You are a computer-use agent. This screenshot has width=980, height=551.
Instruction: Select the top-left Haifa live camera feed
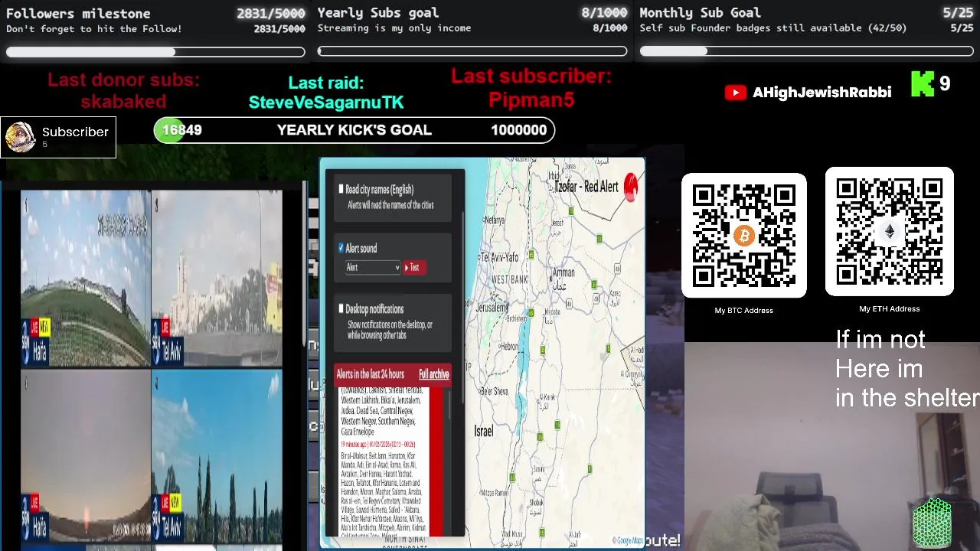click(86, 279)
